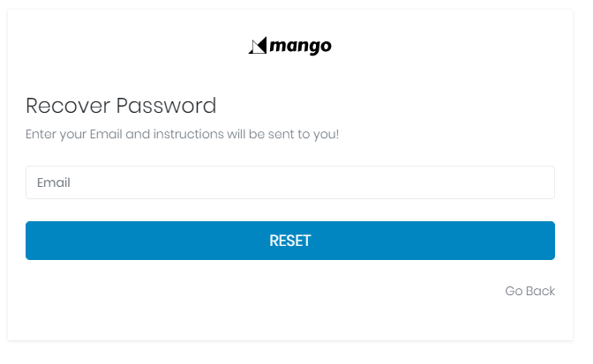Click the RESET label on blue button

tap(289, 241)
